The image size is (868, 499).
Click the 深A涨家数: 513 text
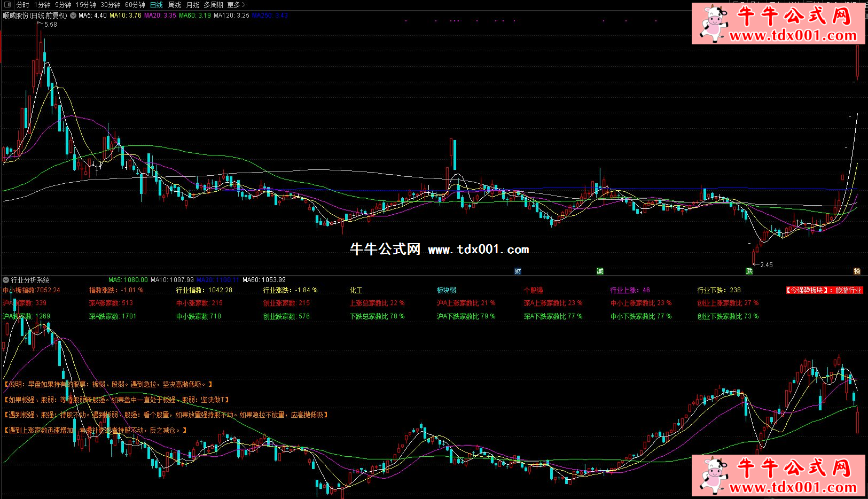pyautogui.click(x=111, y=303)
